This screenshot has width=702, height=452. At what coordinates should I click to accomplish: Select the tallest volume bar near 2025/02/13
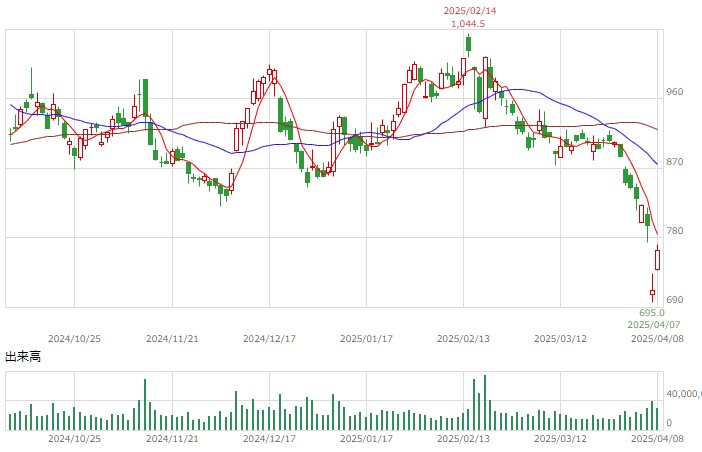click(x=485, y=403)
